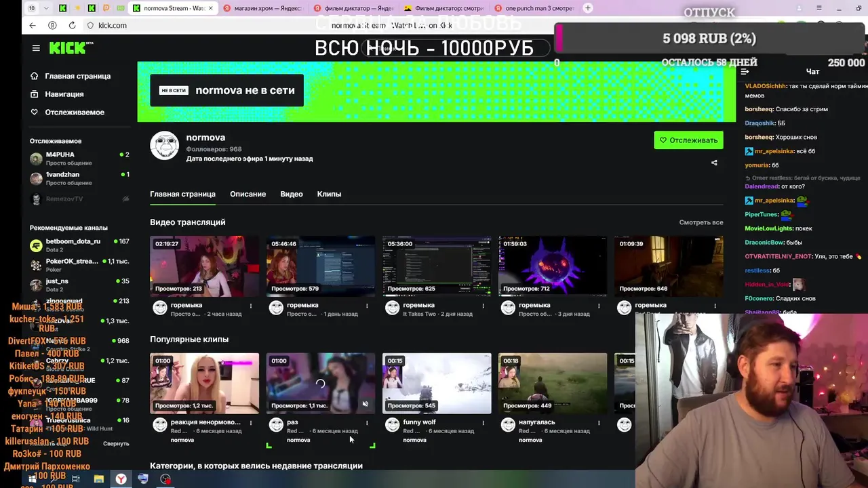Viewport: 868px width, 488px height.
Task: Open offline followed channel RemezovTV
Action: [79, 199]
